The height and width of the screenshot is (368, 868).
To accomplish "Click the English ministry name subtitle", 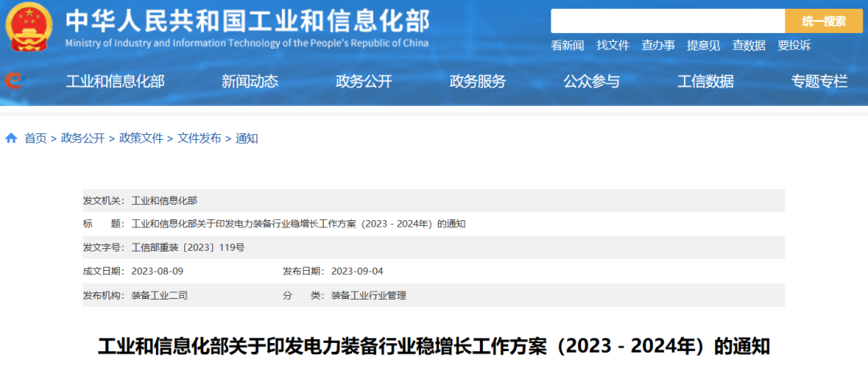I will pyautogui.click(x=247, y=43).
